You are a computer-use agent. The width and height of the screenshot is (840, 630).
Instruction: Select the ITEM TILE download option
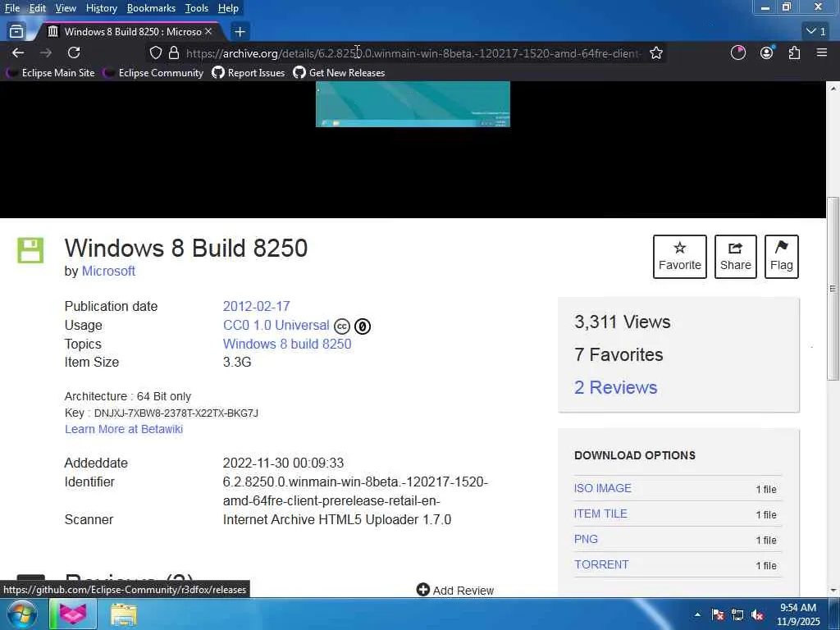600,514
